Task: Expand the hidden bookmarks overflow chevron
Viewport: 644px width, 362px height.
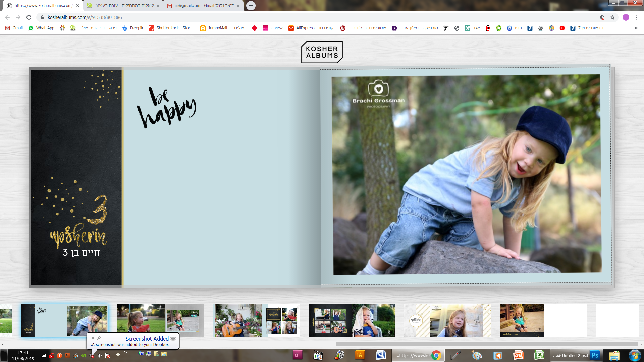Action: click(636, 28)
